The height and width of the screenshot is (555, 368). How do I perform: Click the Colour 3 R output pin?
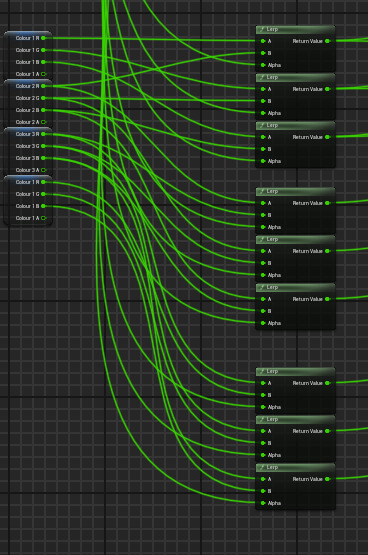pyautogui.click(x=43, y=134)
